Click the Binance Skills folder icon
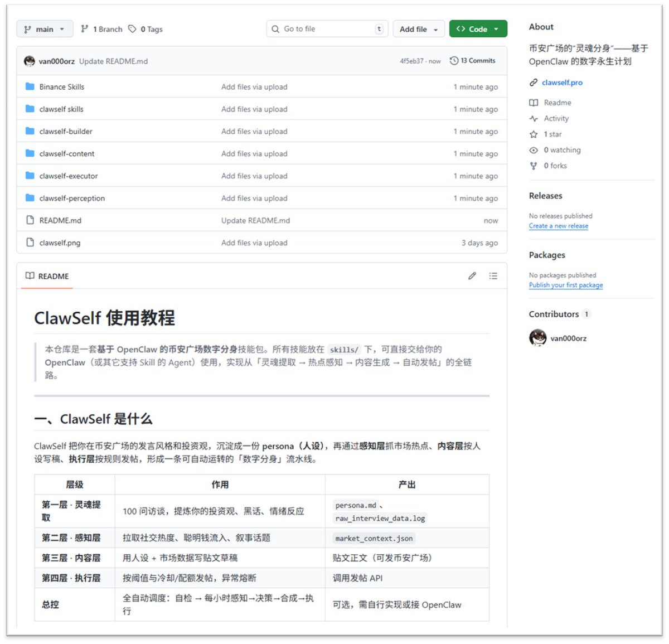 30,86
